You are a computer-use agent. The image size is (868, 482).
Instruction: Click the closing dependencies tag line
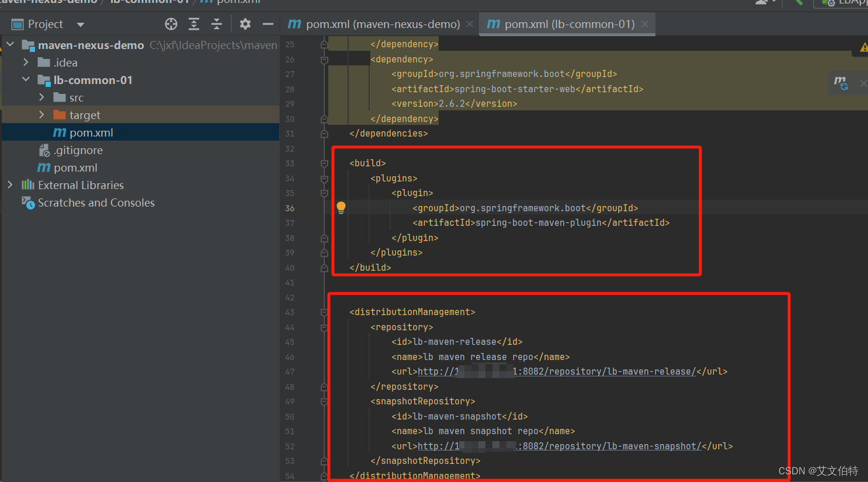388,134
